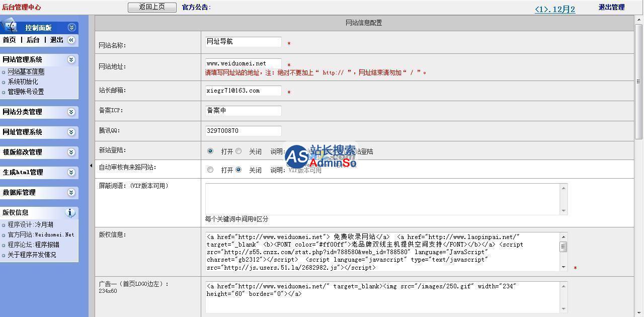Screen dimensions: 644x317
Task: Open 程序设计:冷月湖 link
Action: 30,224
